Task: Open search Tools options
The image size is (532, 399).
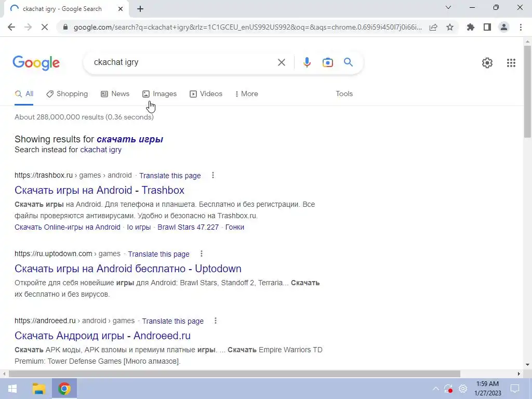Action: click(344, 94)
